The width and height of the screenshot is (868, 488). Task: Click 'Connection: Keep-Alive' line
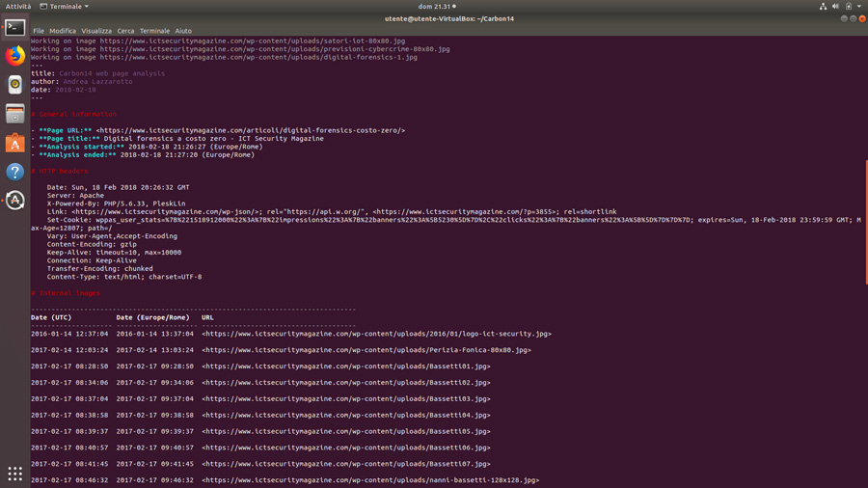(92, 260)
